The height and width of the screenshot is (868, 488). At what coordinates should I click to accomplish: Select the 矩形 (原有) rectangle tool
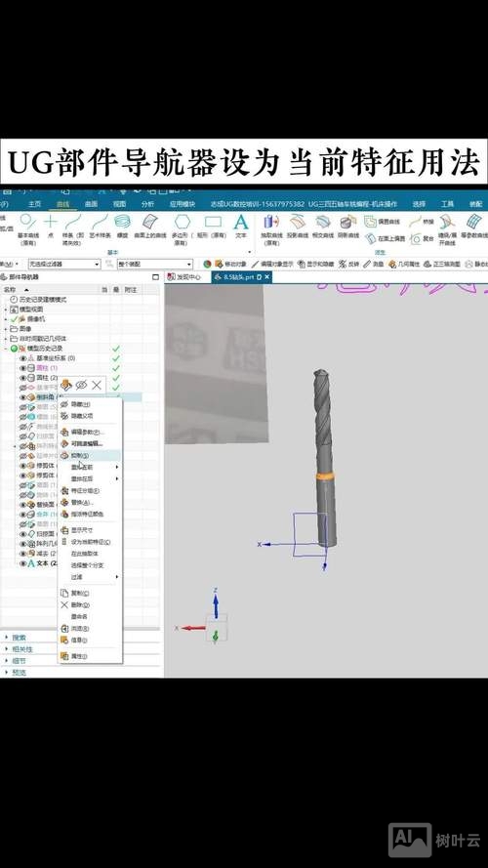(213, 226)
